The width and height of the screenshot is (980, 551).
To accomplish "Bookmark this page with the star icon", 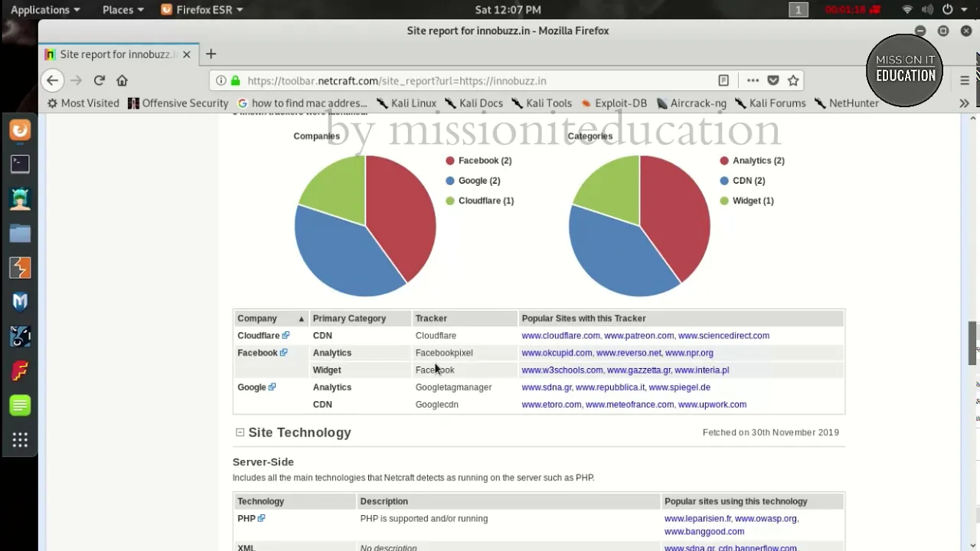I will [793, 80].
